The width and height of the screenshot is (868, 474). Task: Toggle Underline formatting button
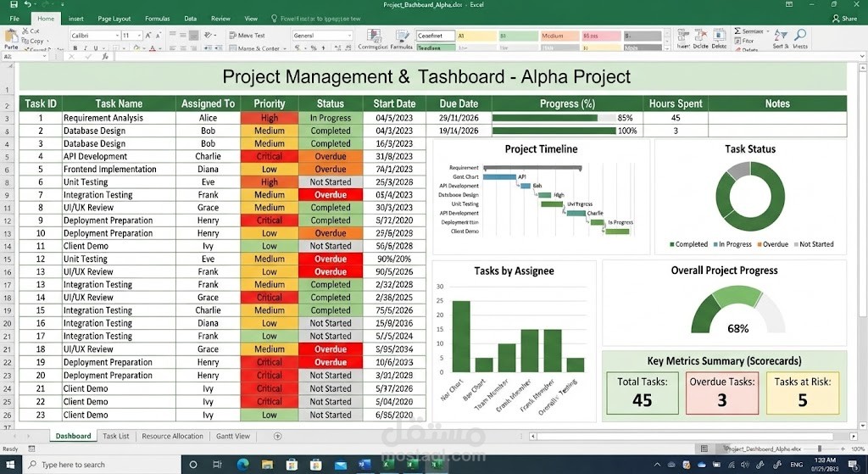click(x=95, y=48)
